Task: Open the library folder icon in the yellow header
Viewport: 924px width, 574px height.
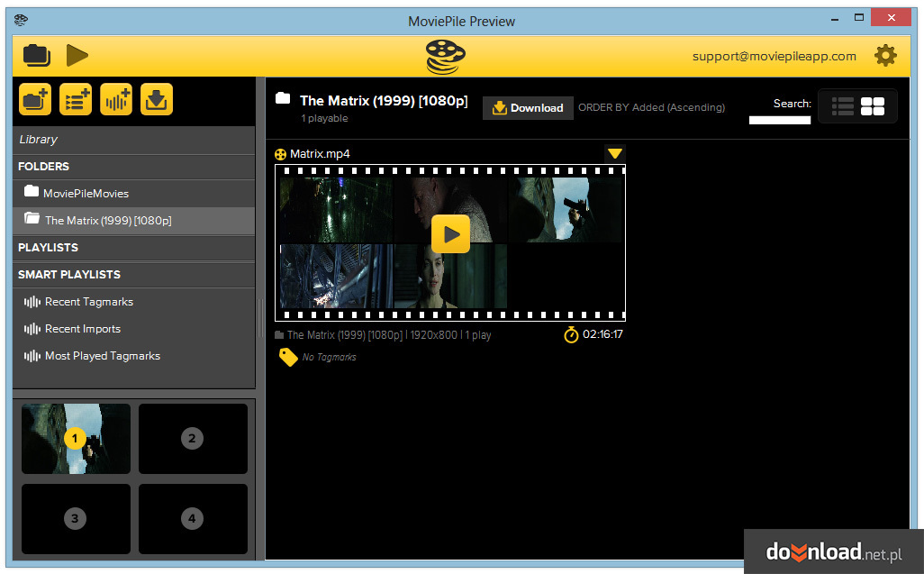Action: click(x=37, y=55)
